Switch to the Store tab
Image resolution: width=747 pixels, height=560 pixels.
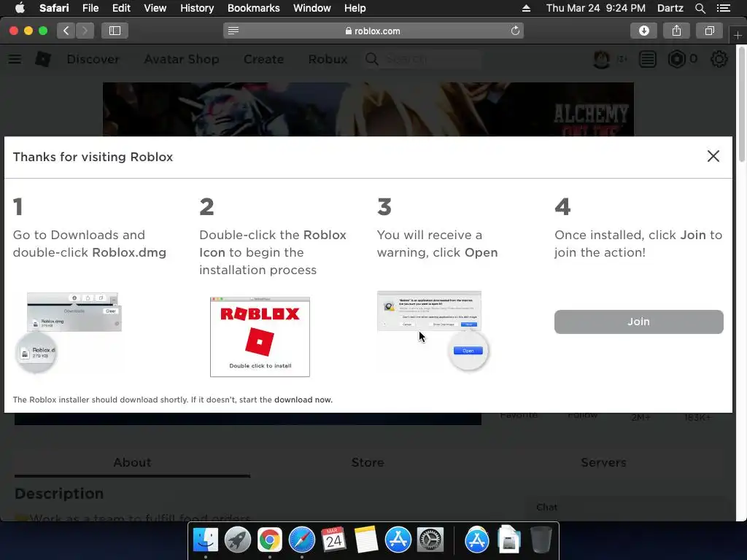(x=368, y=462)
